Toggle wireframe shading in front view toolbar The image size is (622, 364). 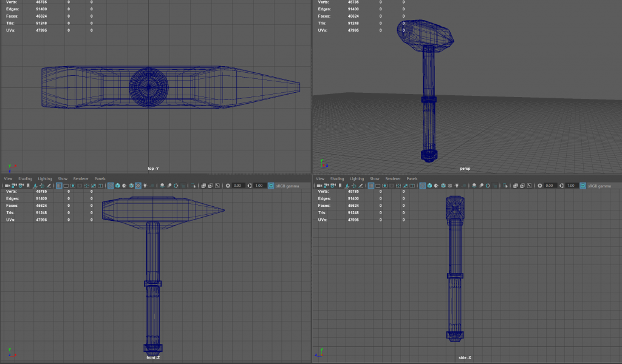pos(111,186)
